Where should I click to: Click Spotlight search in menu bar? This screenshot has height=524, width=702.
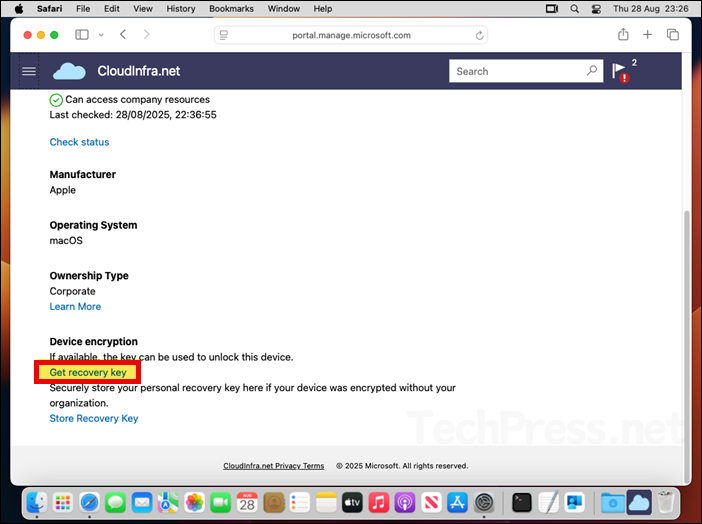(x=574, y=9)
